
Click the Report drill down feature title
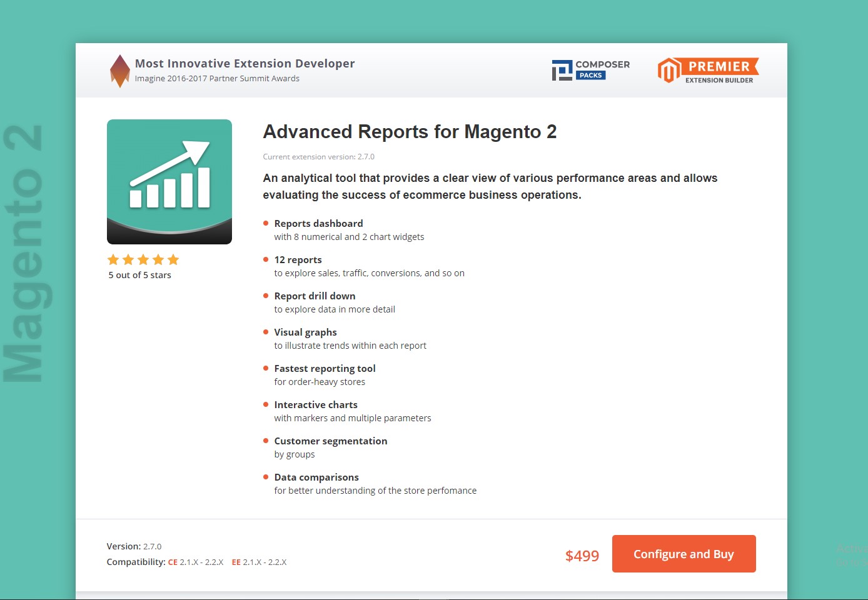tap(315, 296)
